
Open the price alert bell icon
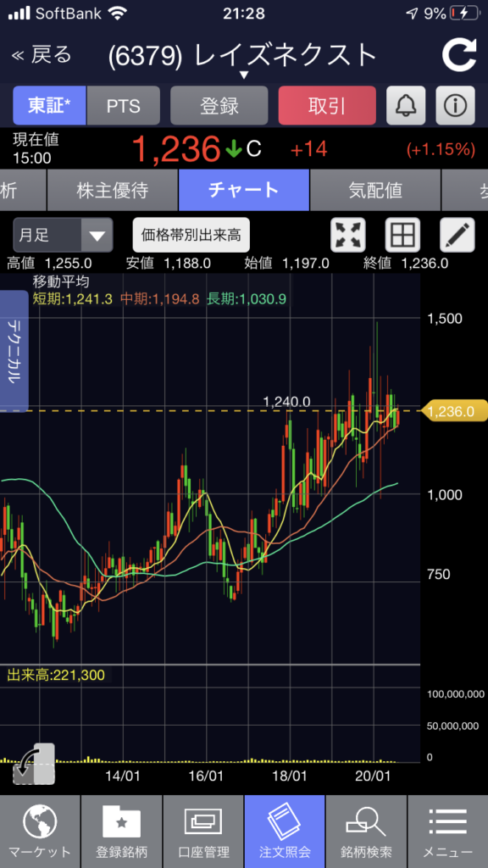coord(405,105)
